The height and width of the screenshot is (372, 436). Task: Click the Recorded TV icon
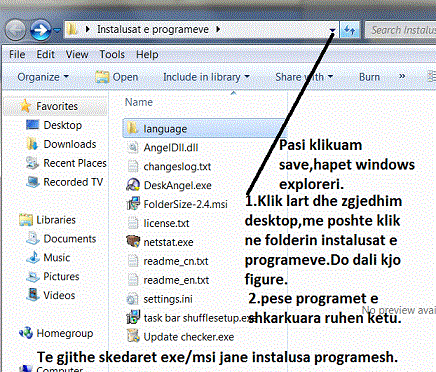tap(33, 182)
